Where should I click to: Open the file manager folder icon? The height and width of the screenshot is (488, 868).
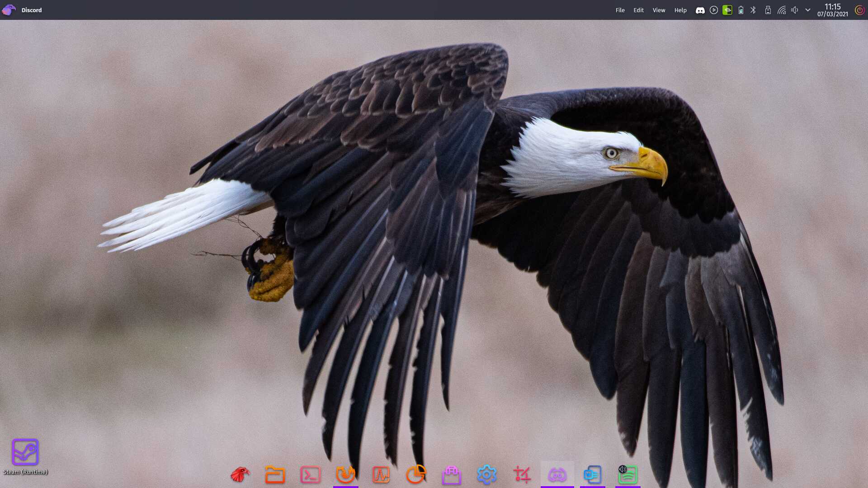click(275, 475)
